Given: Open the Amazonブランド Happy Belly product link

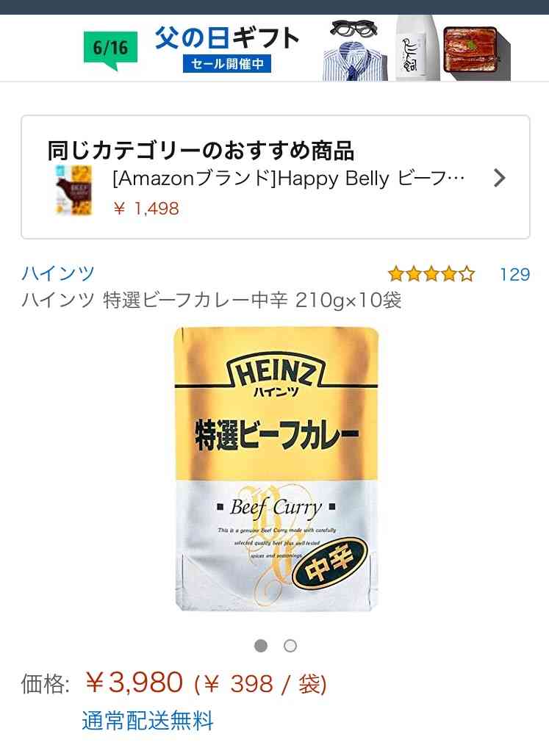Looking at the screenshot, I should click(x=289, y=179).
